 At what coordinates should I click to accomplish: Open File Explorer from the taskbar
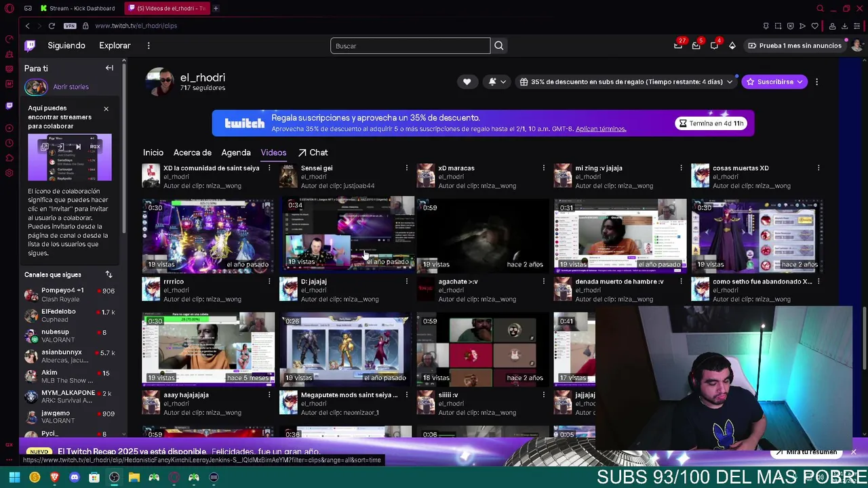(x=134, y=477)
